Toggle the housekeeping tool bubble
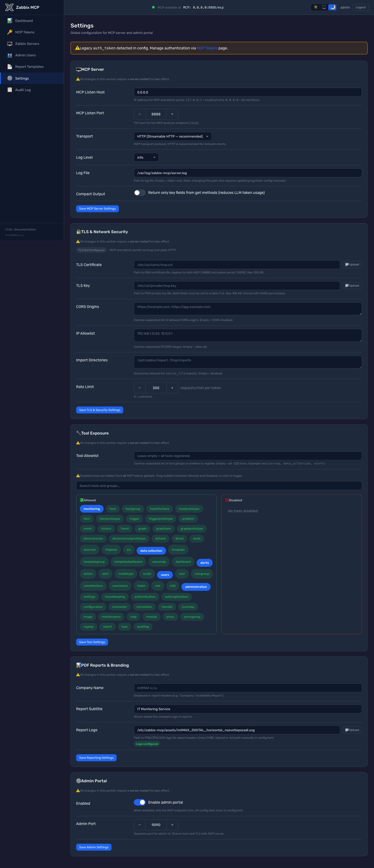Screen dimensions: 374x868 coord(115,597)
